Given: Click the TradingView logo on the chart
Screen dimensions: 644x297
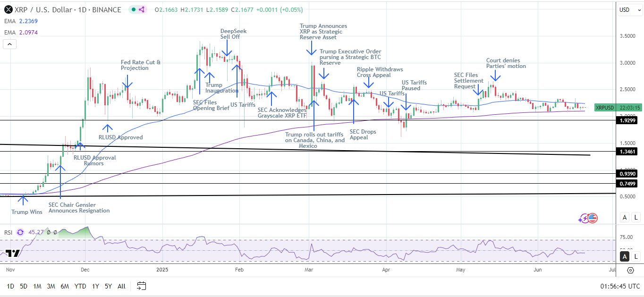Looking at the screenshot, I should [13, 253].
